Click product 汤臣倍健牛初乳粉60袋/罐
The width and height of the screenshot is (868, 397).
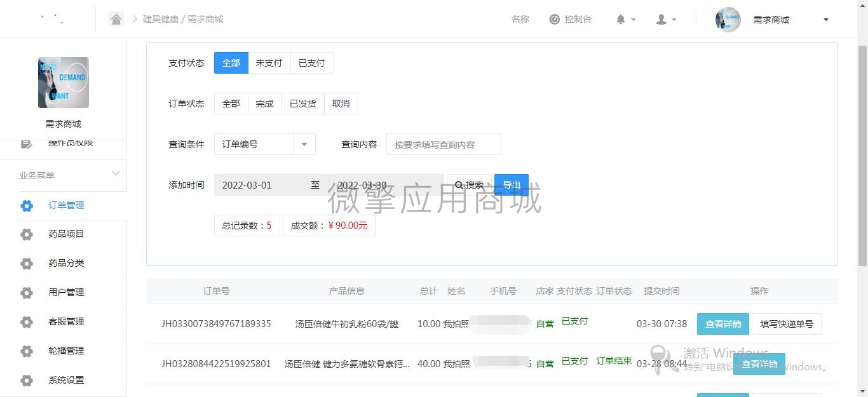347,324
